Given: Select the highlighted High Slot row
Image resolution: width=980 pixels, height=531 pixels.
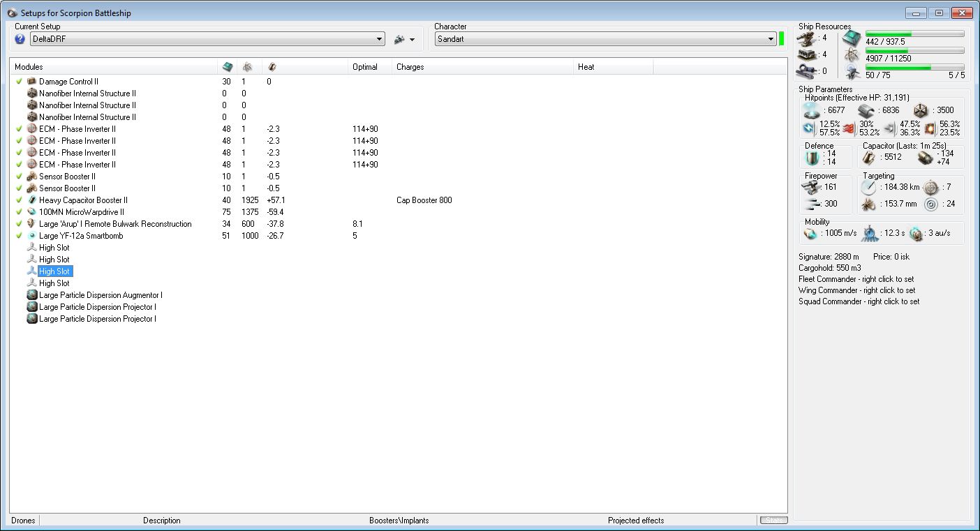Looking at the screenshot, I should click(x=54, y=271).
